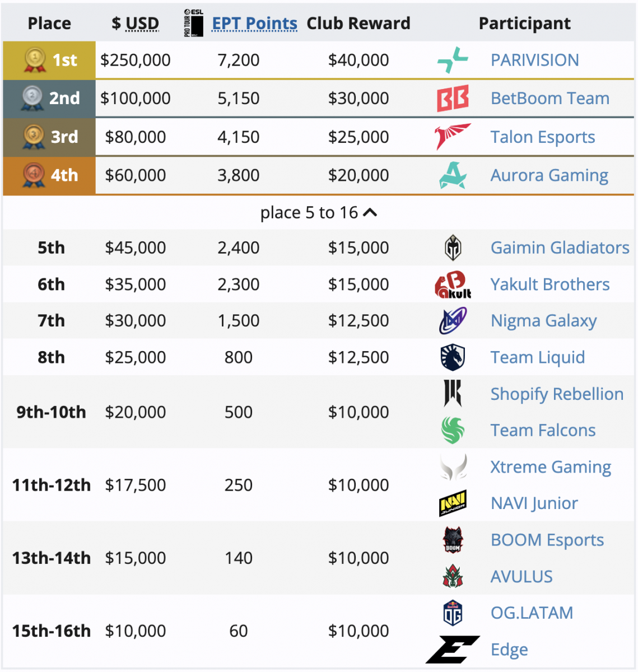Click the BetBoom Team red logo
Image resolution: width=638 pixels, height=672 pixels.
[453, 99]
